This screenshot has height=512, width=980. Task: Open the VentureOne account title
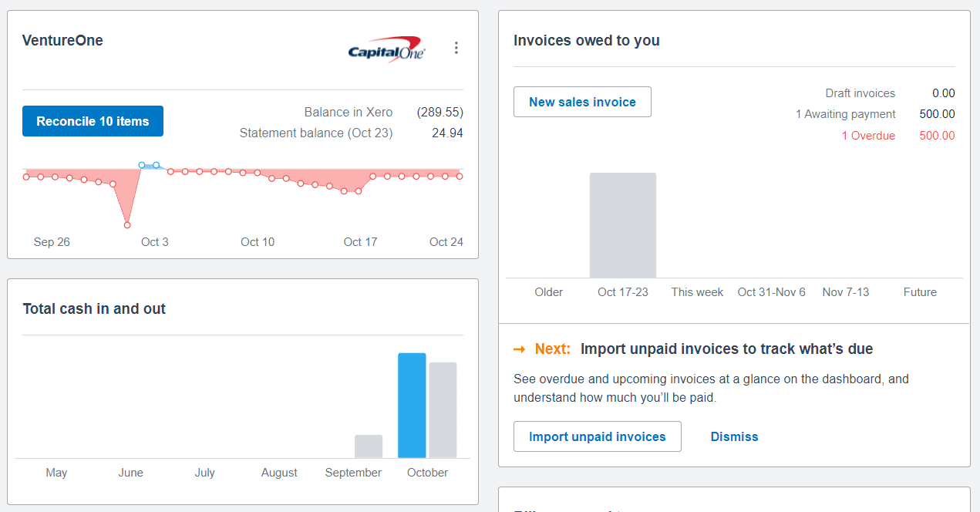tap(62, 41)
